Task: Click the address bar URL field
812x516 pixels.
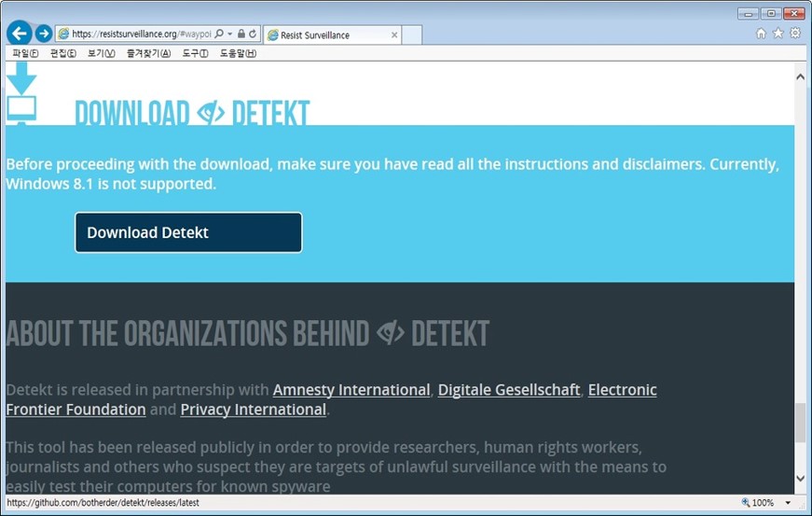Action: point(142,34)
